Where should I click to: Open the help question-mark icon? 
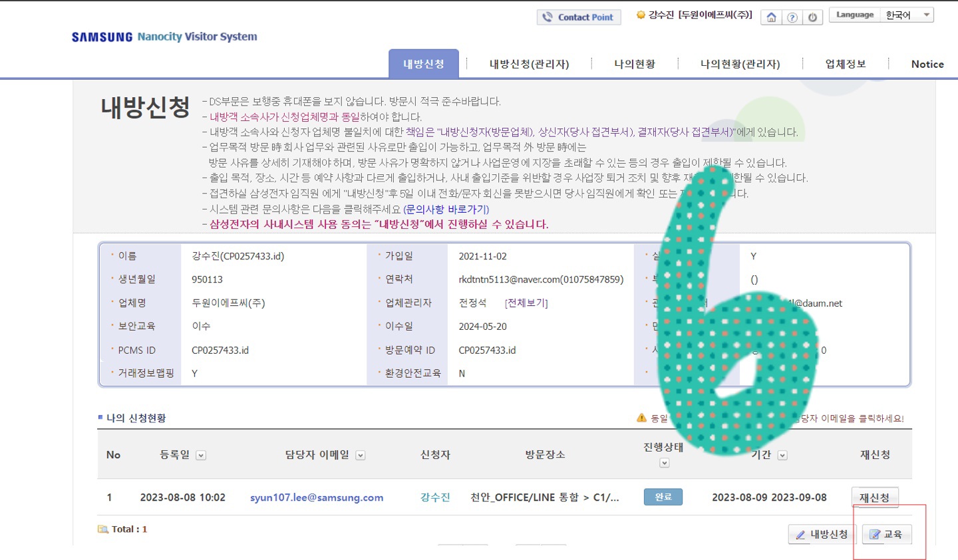(792, 17)
